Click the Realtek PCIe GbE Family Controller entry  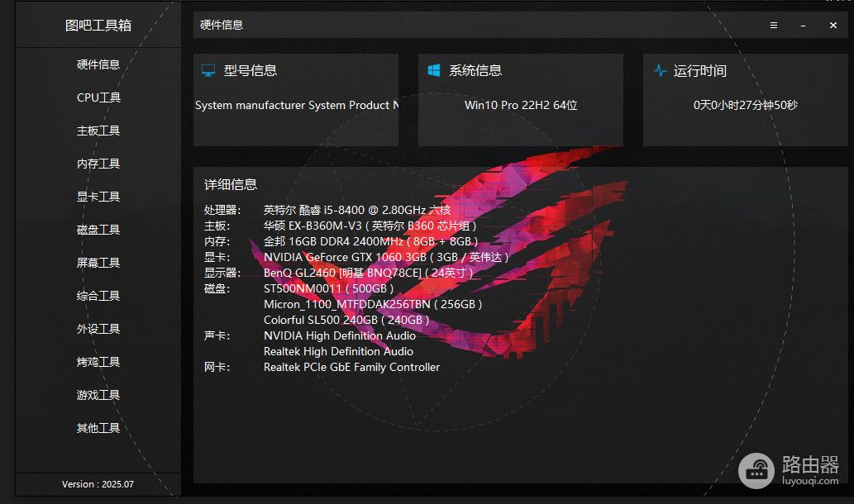coord(352,368)
